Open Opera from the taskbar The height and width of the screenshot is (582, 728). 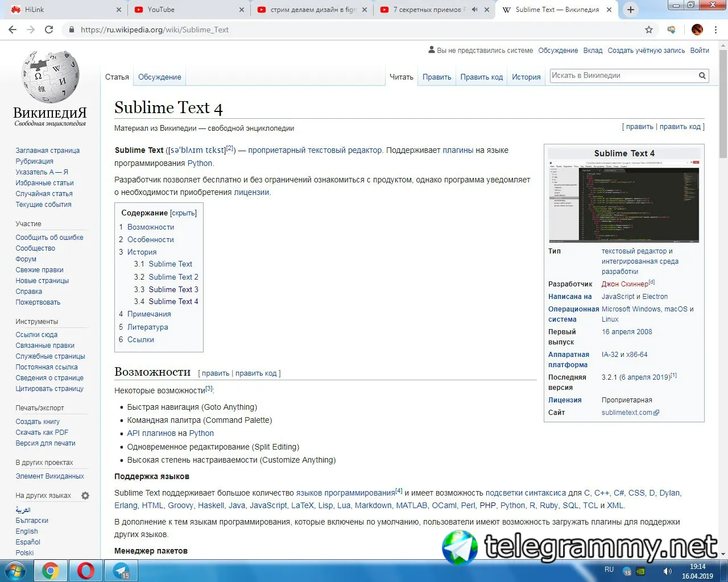(x=86, y=571)
